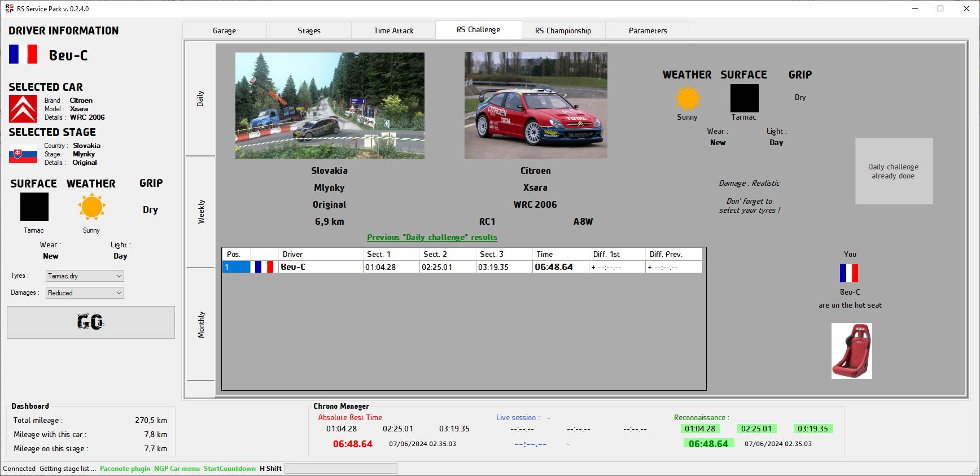The width and height of the screenshot is (980, 476).
Task: Click the French flag above Beu-C hot seat
Action: point(849,273)
